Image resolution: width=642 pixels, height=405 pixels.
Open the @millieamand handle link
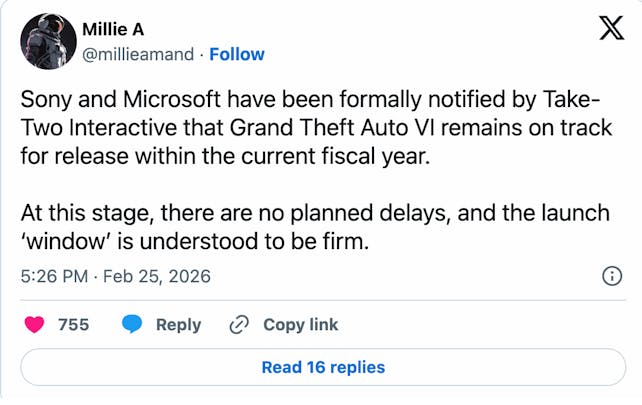pos(139,53)
